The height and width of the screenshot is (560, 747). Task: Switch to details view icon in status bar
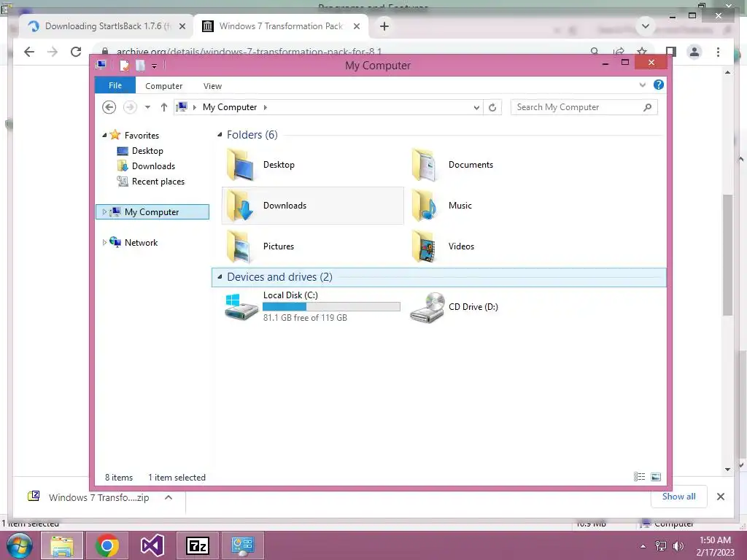coord(639,477)
